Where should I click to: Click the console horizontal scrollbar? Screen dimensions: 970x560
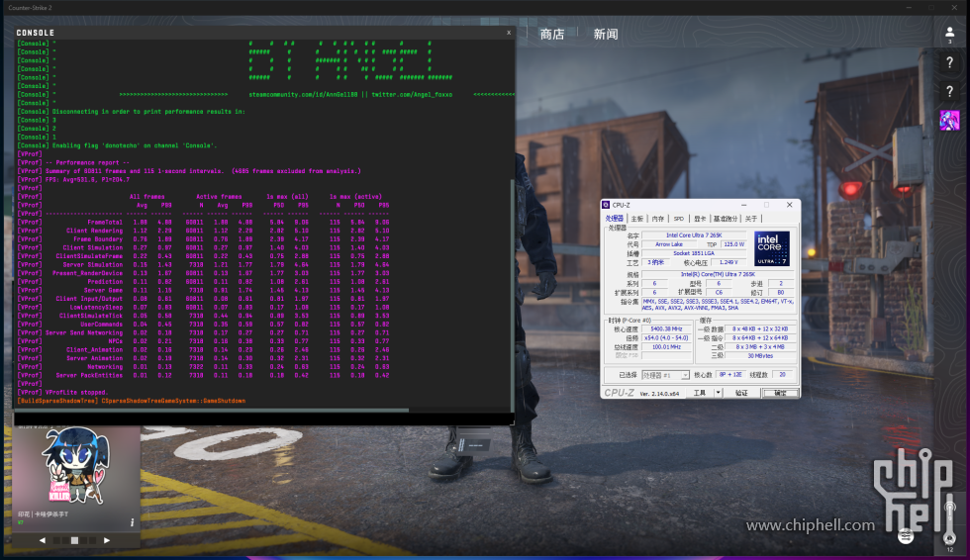211,410
